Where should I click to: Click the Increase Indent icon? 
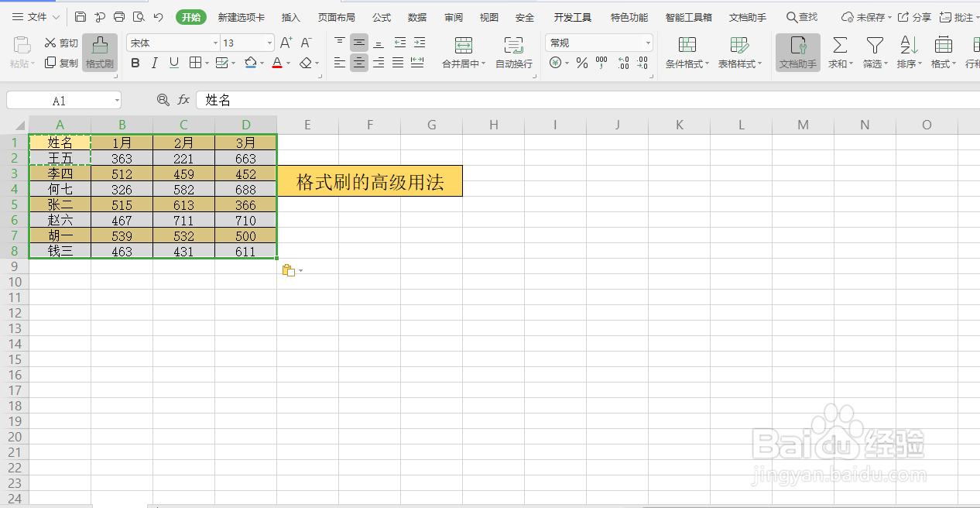tap(419, 42)
